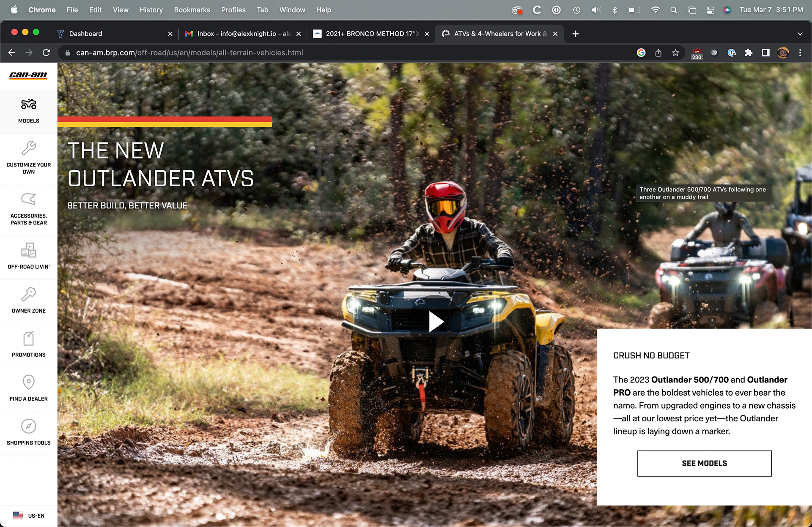
Task: Close the Bronco Method tab
Action: pyautogui.click(x=427, y=34)
